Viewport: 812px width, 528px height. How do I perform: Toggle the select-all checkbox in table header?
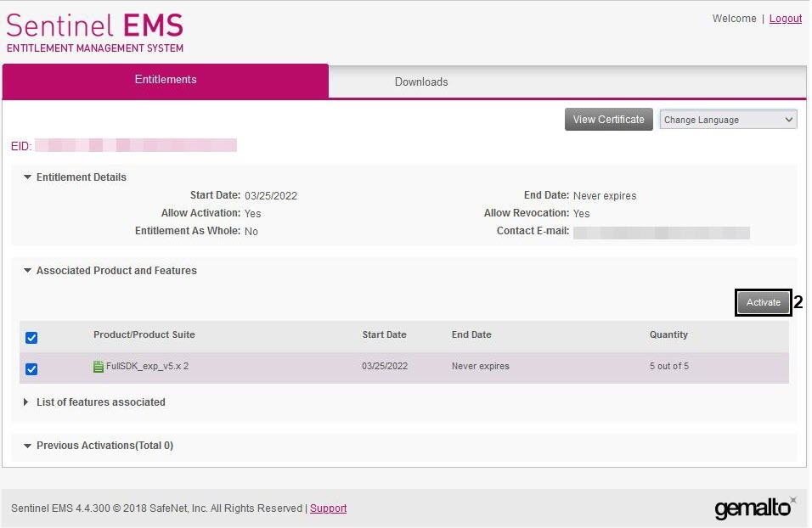coord(31,338)
